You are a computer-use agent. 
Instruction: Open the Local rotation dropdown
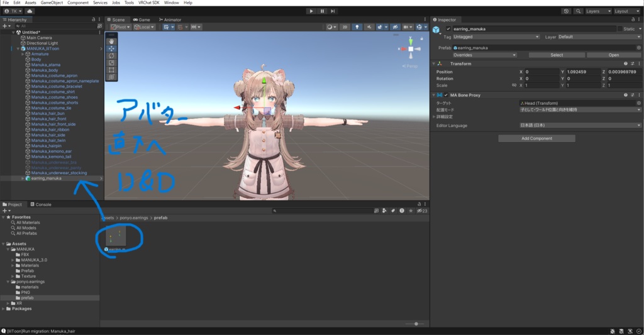click(144, 27)
